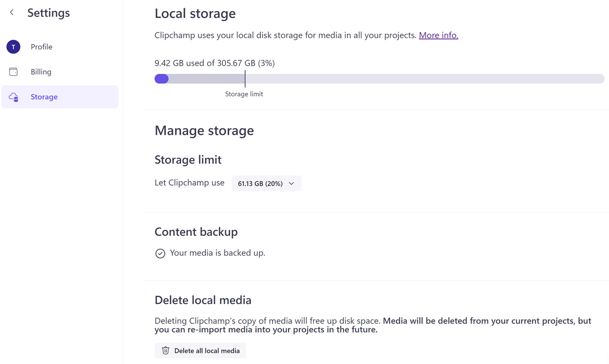Click the Delete local media heading

203,300
